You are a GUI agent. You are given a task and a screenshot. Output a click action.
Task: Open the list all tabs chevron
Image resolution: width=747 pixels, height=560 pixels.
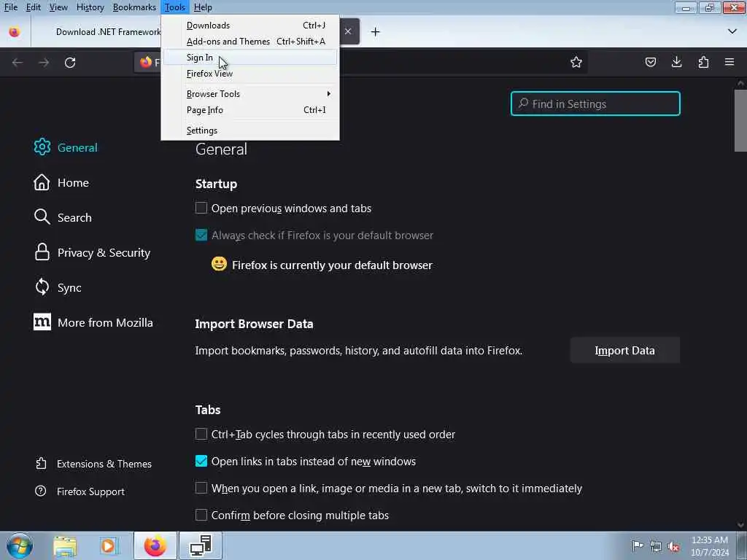(x=732, y=31)
